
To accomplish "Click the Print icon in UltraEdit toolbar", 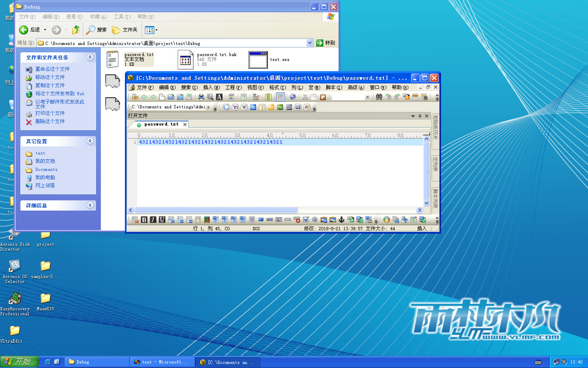I will [201, 97].
